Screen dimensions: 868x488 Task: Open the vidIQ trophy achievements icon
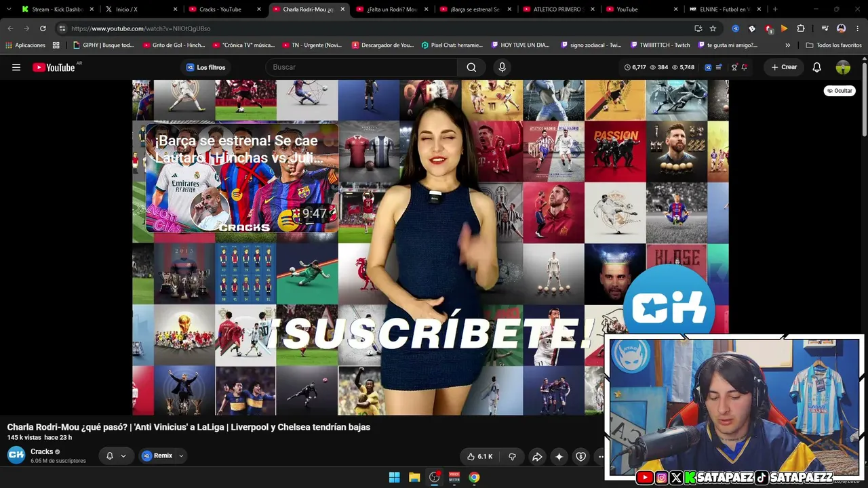click(734, 67)
